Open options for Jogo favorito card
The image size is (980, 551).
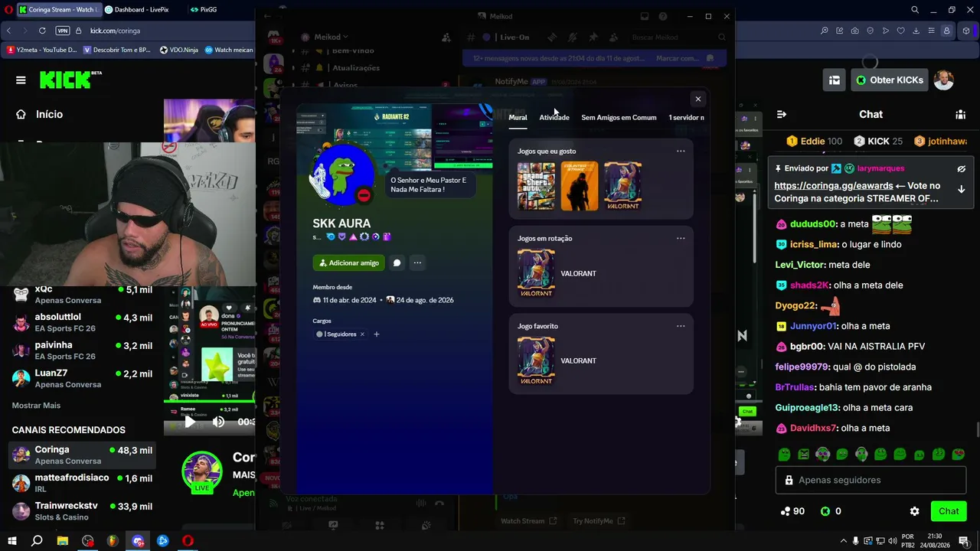click(x=681, y=326)
